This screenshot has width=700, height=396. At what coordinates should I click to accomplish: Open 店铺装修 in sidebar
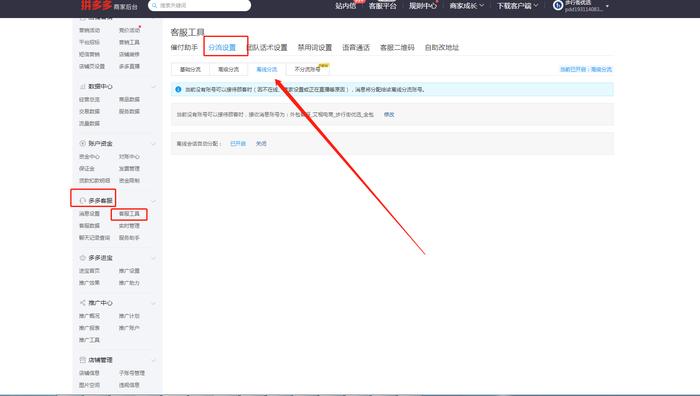tap(129, 54)
